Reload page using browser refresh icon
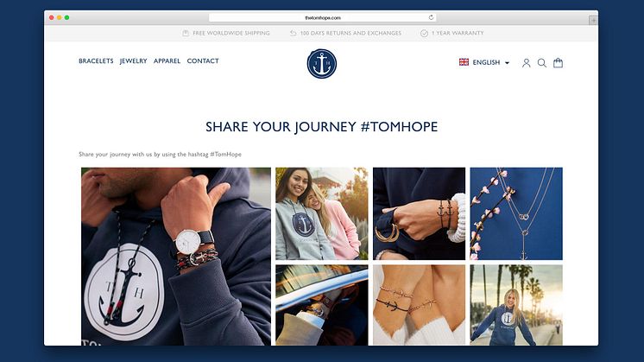This screenshot has height=362, width=644. point(431,17)
